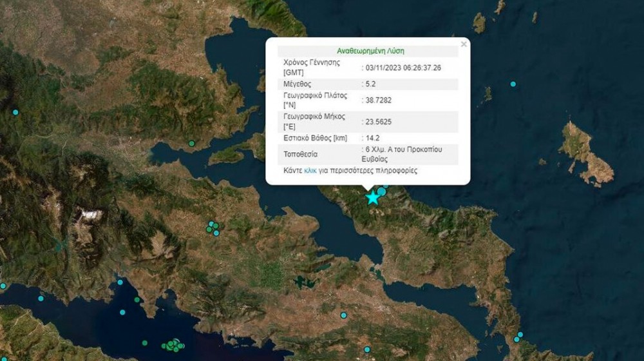This screenshot has width=644, height=361.
Task: Select the earthquake dot directly beside the star marker
Action: pos(382,191)
